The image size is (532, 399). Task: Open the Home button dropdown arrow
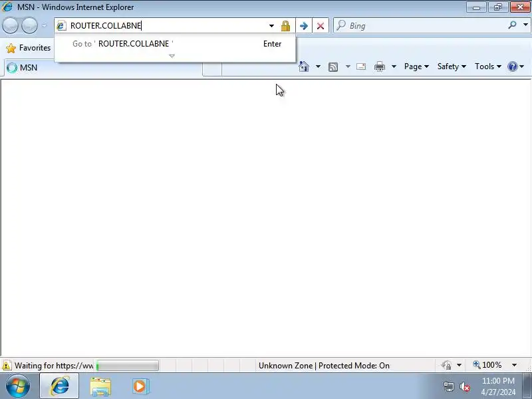pyautogui.click(x=318, y=66)
